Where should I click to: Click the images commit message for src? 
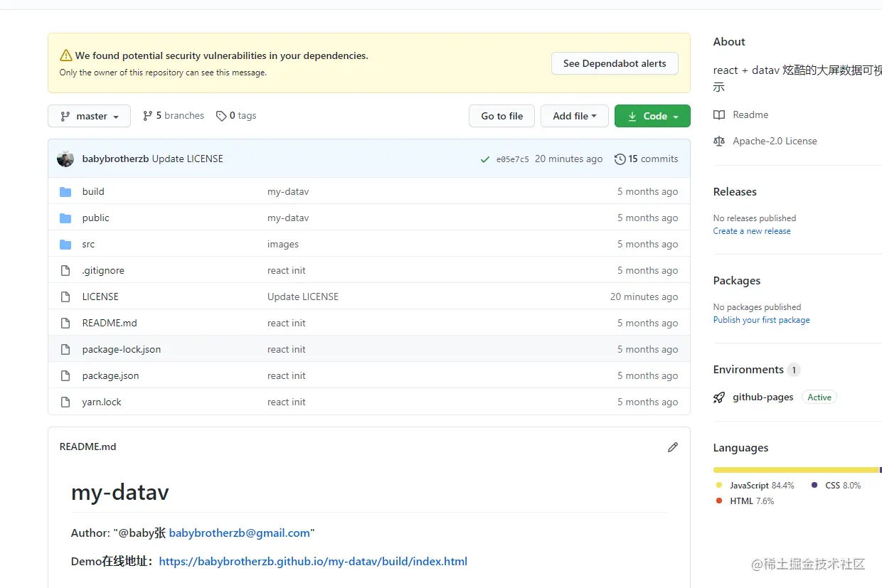283,244
